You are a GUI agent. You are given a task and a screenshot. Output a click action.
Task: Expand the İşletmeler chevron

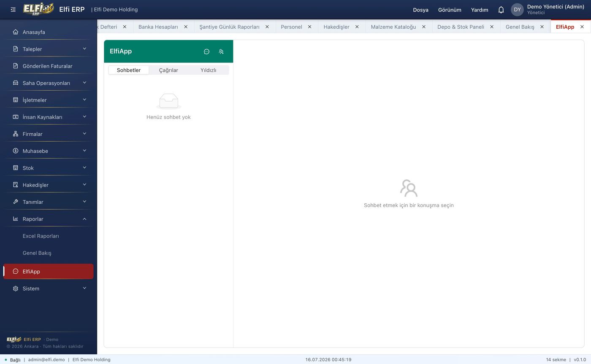[x=84, y=100]
